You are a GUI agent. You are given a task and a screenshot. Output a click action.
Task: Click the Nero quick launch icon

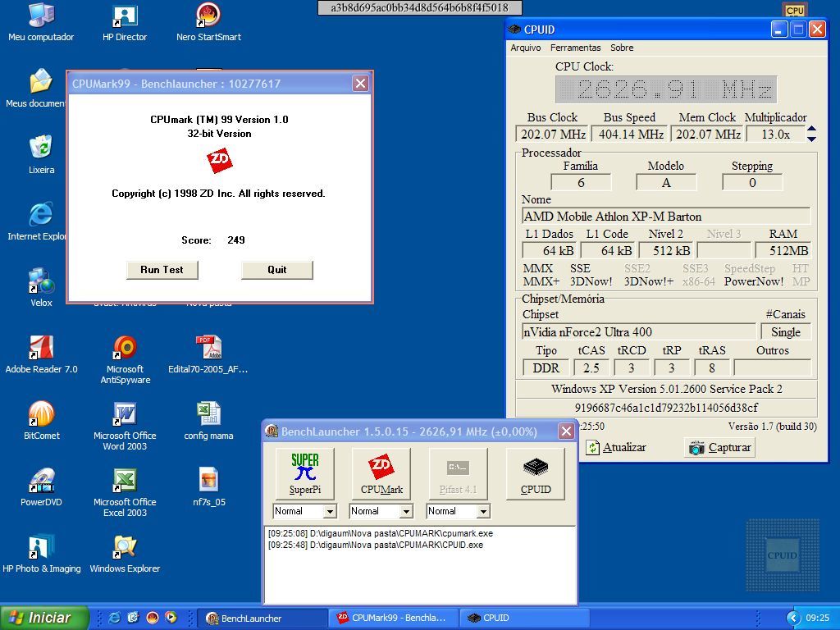click(x=153, y=618)
